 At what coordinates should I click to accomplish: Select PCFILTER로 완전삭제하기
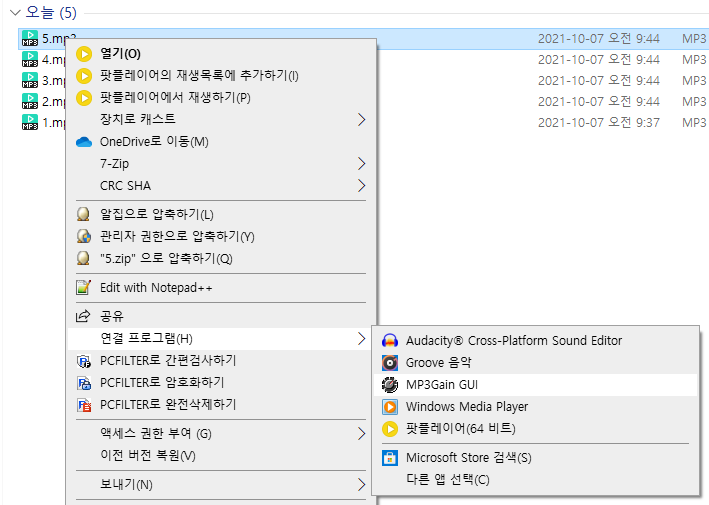222,404
